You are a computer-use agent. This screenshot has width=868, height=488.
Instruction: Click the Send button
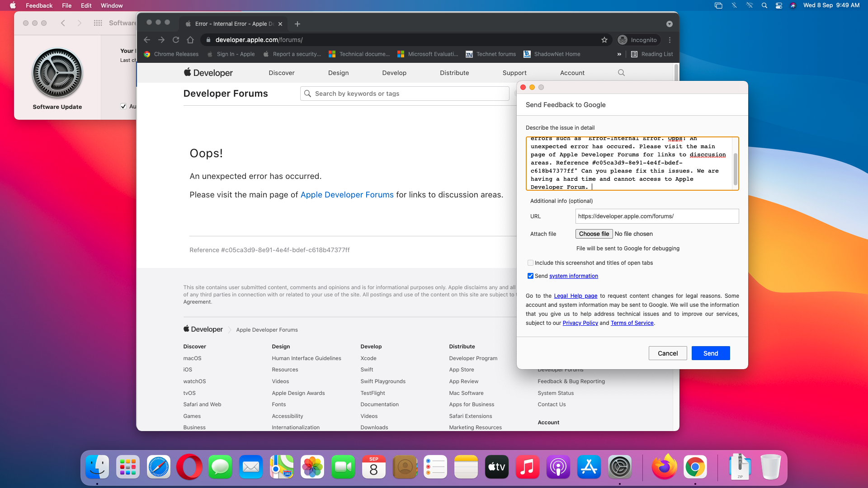click(x=710, y=353)
